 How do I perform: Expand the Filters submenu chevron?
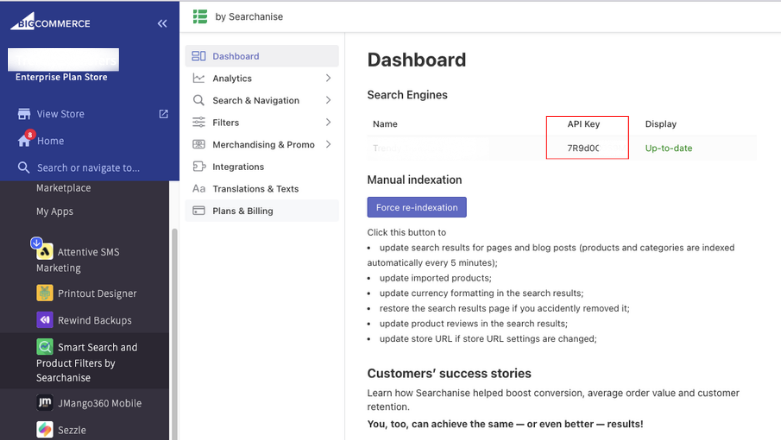click(328, 122)
